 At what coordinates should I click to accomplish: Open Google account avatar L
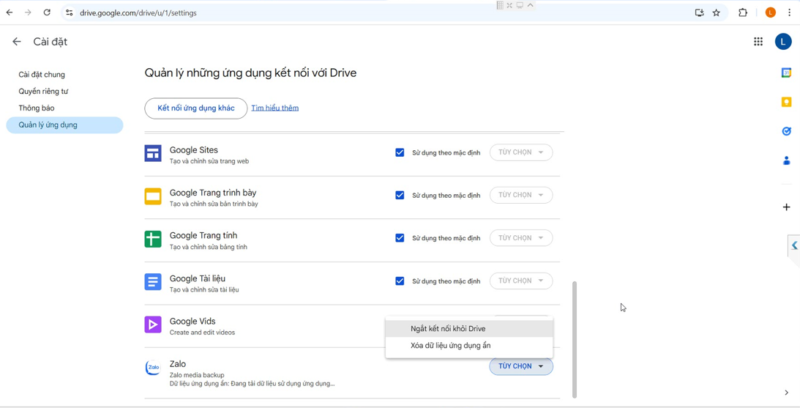coord(783,42)
